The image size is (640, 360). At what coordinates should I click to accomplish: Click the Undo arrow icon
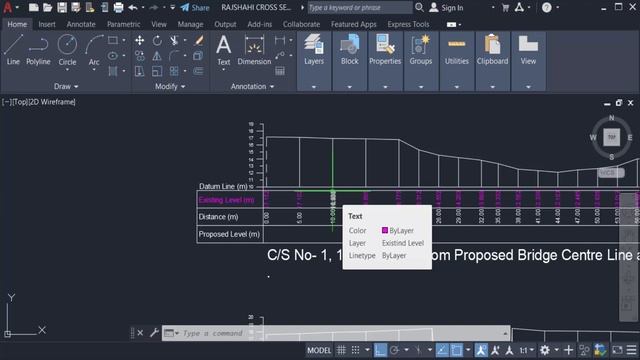[x=133, y=7]
